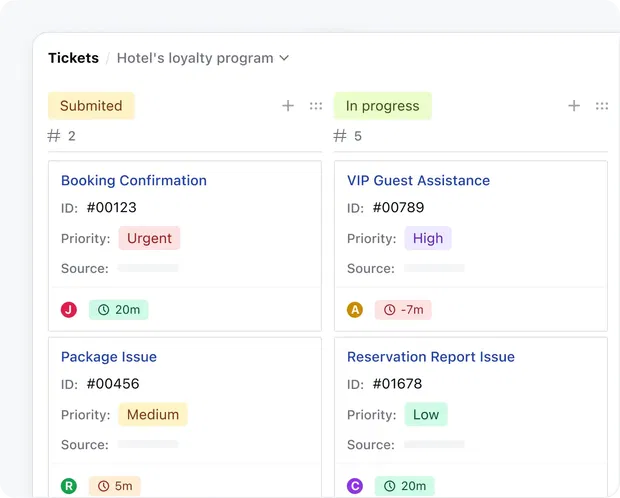This screenshot has height=498, width=620.
Task: Click the green R assignee avatar
Action: 69,486
